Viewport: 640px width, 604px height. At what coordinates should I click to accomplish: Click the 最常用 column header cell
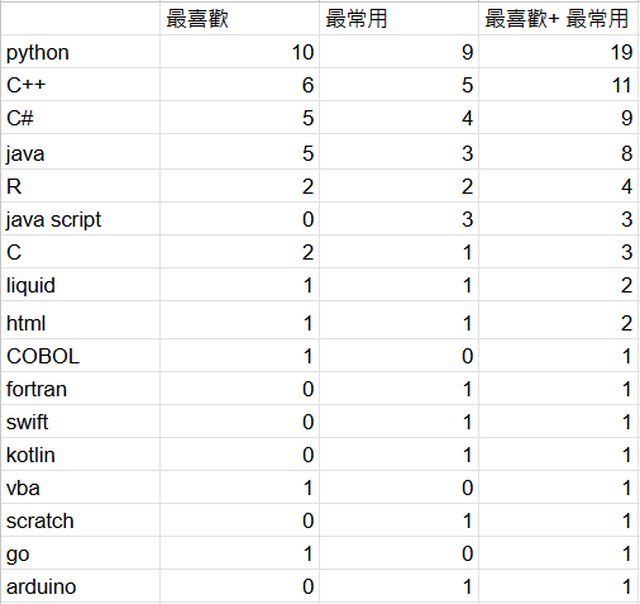pyautogui.click(x=399, y=19)
